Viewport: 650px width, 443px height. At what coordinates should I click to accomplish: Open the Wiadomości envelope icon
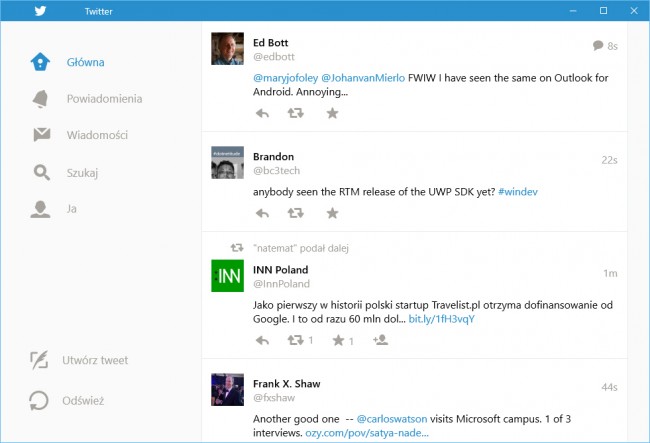pos(42,135)
